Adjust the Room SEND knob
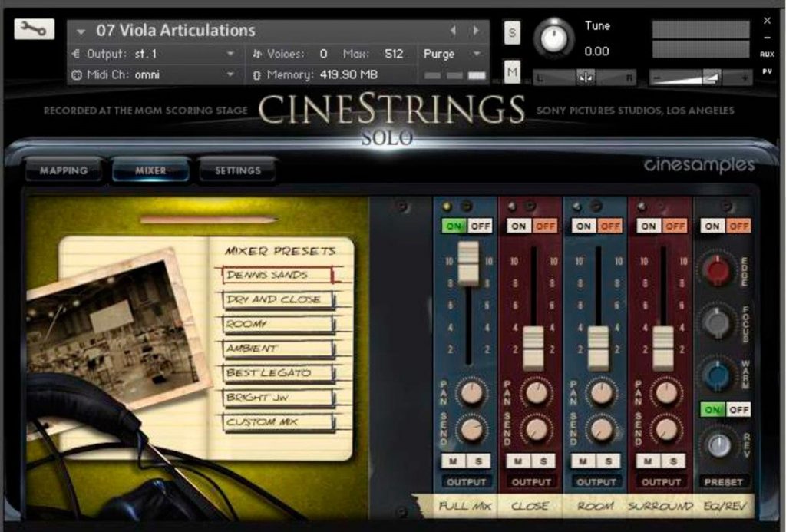786x532 pixels. pyautogui.click(x=601, y=429)
